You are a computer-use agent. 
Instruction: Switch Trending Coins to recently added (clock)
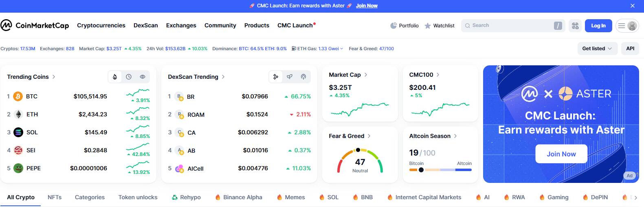tap(129, 77)
